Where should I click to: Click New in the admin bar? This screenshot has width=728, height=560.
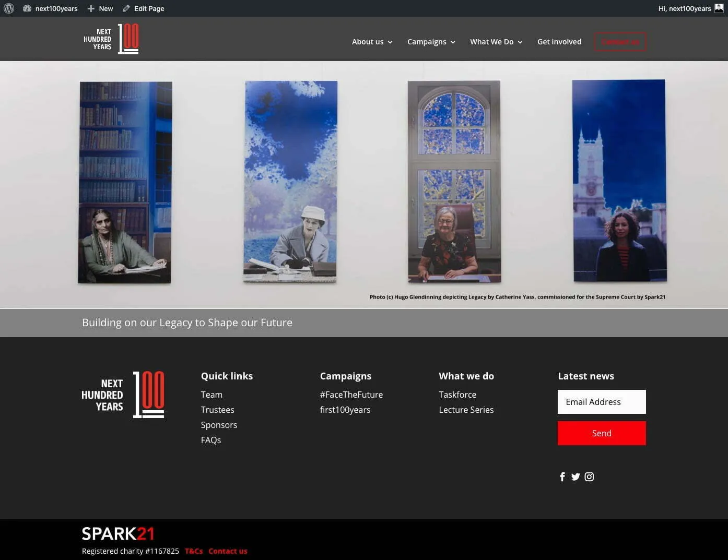tap(106, 8)
